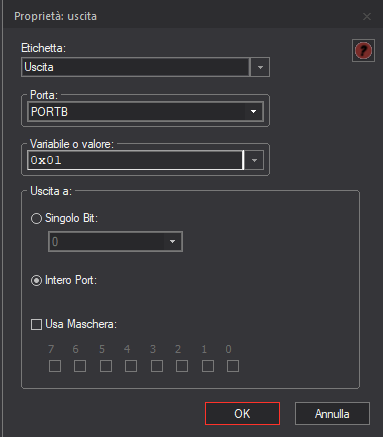Tick mask bit 3 checkbox
This screenshot has height=437, width=383.
pyautogui.click(x=157, y=366)
